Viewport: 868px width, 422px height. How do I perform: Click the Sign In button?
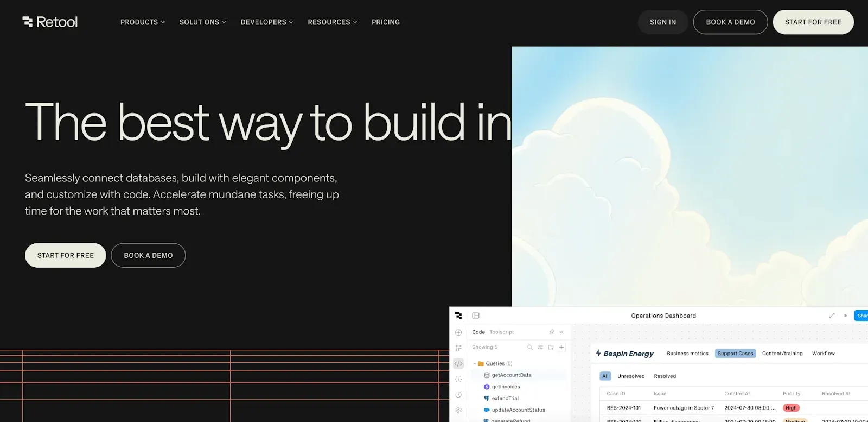click(663, 22)
